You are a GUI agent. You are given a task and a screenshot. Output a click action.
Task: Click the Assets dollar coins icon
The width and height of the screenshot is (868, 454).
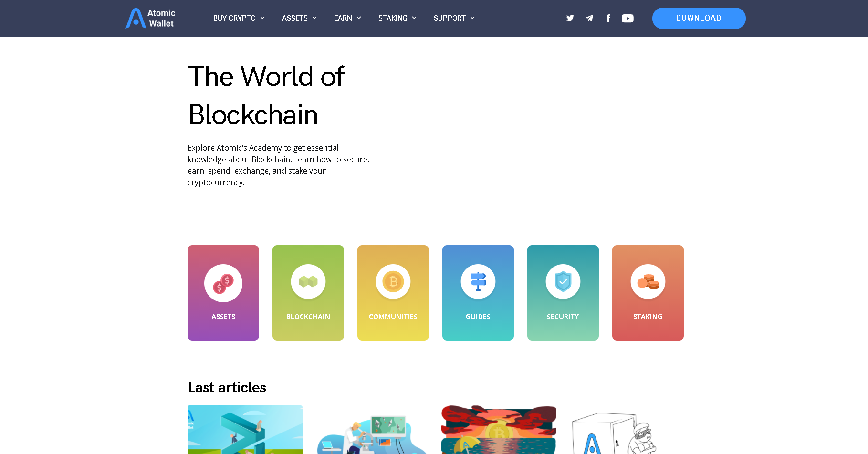coord(223,283)
